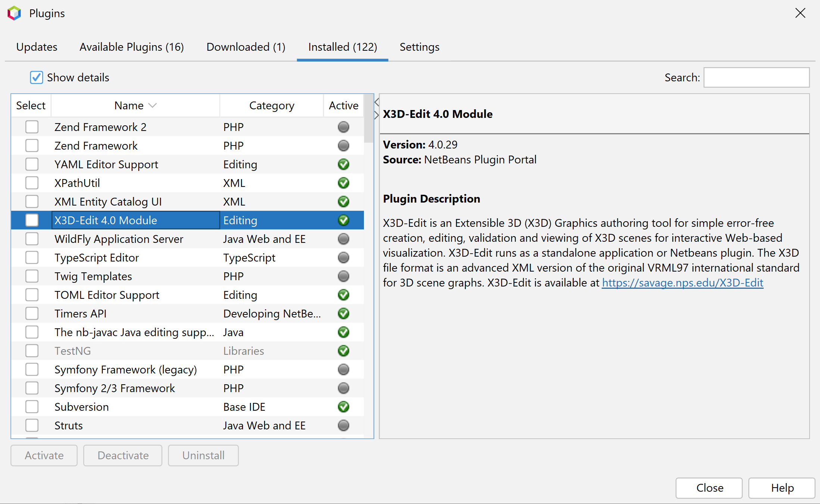The image size is (820, 504).
Task: Check the select box for XPathUtil
Action: point(32,183)
